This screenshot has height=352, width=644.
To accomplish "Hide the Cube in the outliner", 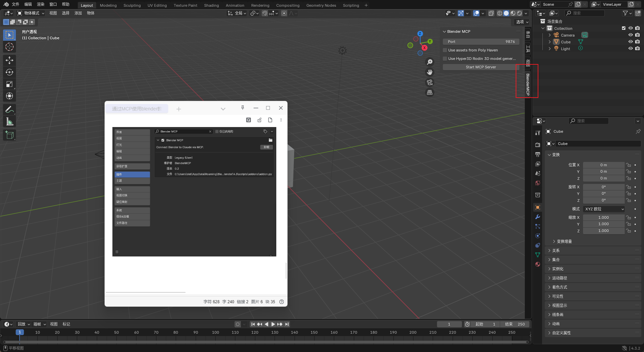I will (630, 42).
